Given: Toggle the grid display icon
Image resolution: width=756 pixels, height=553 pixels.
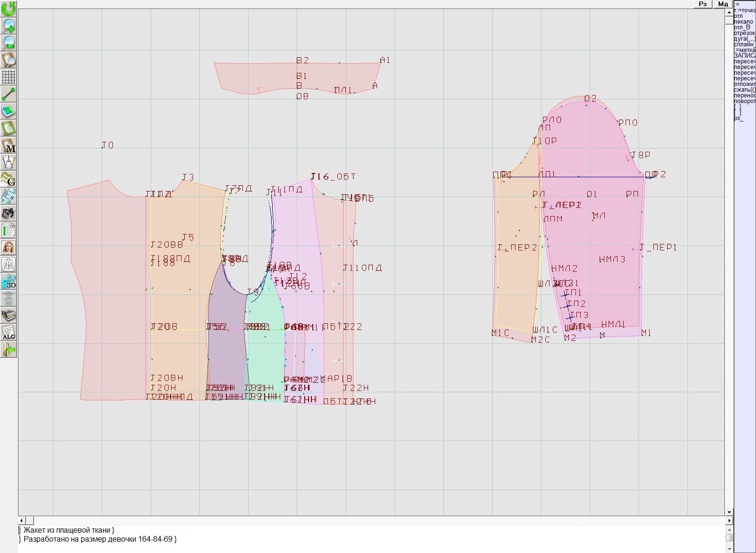Looking at the screenshot, I should coord(9,77).
